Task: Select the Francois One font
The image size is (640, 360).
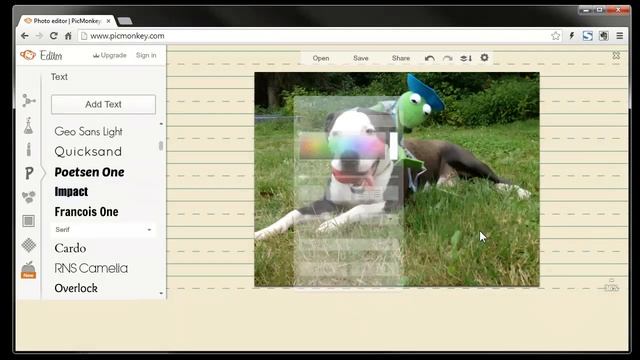Action: pyautogui.click(x=87, y=212)
